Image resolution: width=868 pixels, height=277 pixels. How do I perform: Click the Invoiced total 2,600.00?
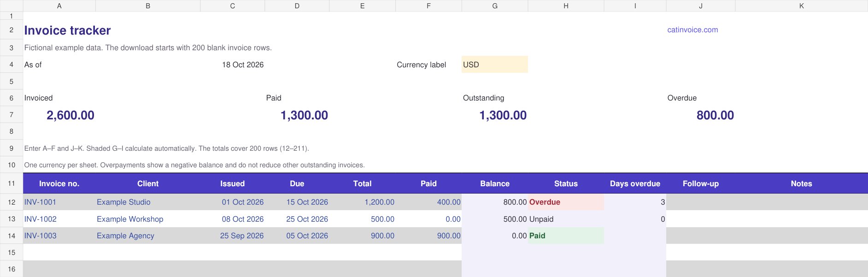pos(70,115)
